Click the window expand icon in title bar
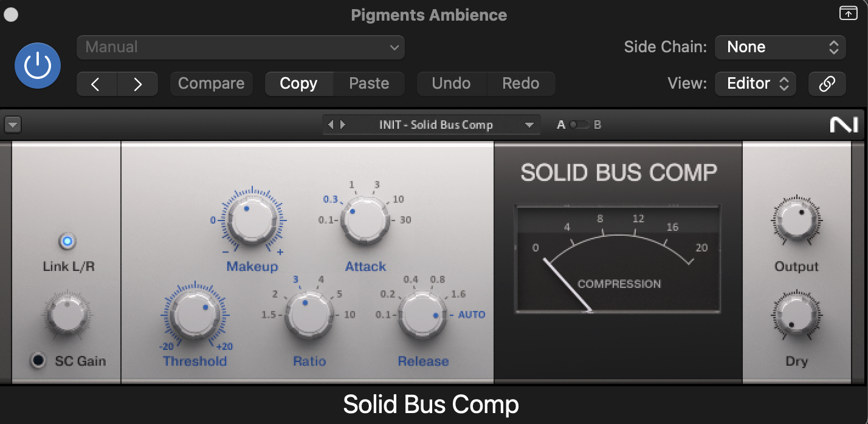Screen dimensions: 868x424 (848, 13)
